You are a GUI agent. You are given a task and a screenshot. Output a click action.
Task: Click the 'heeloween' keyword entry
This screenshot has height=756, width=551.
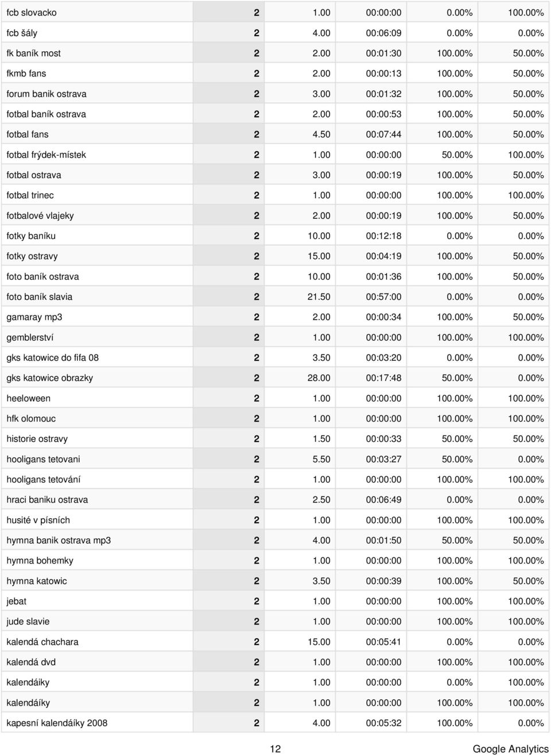tap(29, 398)
